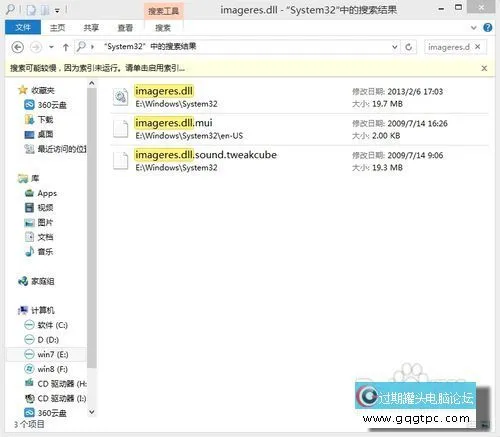
Task: Switch to the 主页 ribbon tab
Action: pyautogui.click(x=57, y=28)
